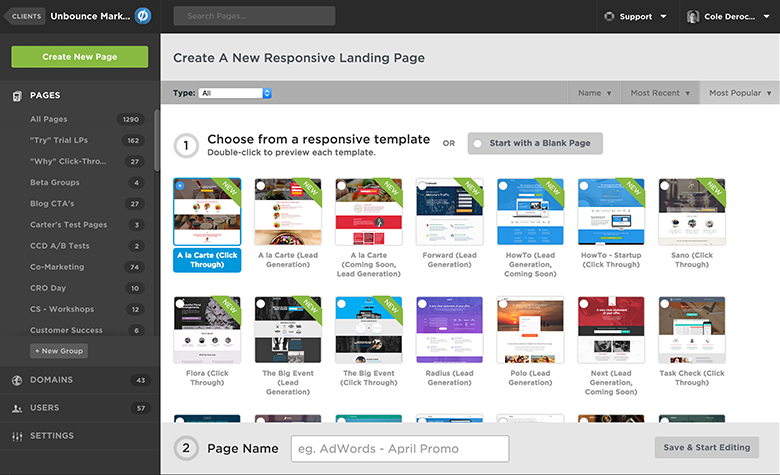Click the Support globe icon
The width and height of the screenshot is (780, 475).
click(x=610, y=17)
